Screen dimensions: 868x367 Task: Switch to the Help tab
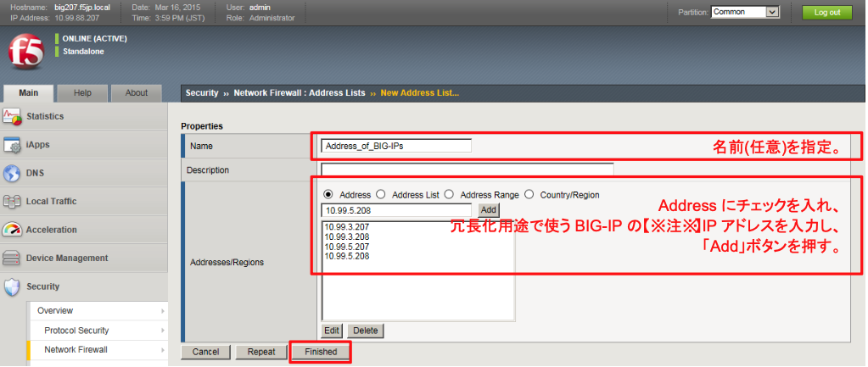tap(82, 93)
